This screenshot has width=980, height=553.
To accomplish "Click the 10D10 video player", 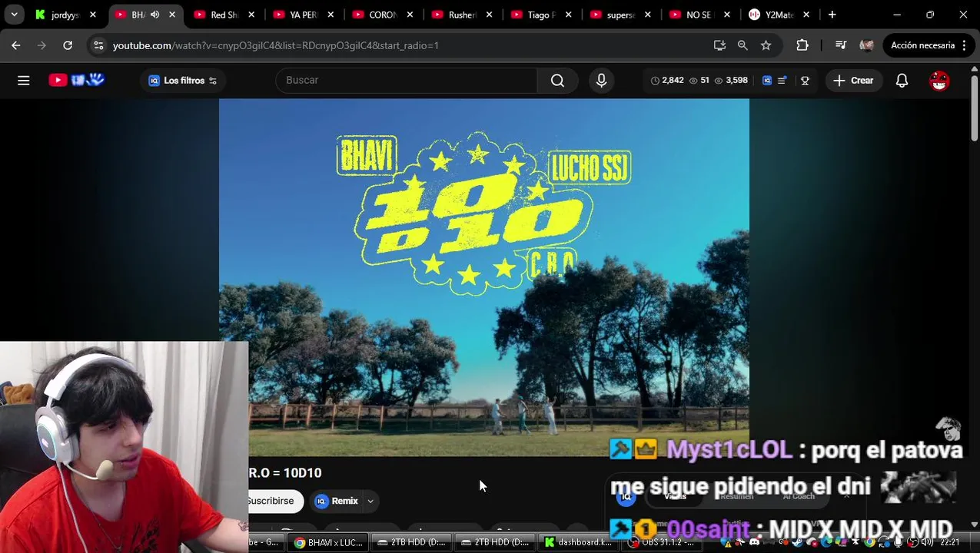I will click(483, 276).
